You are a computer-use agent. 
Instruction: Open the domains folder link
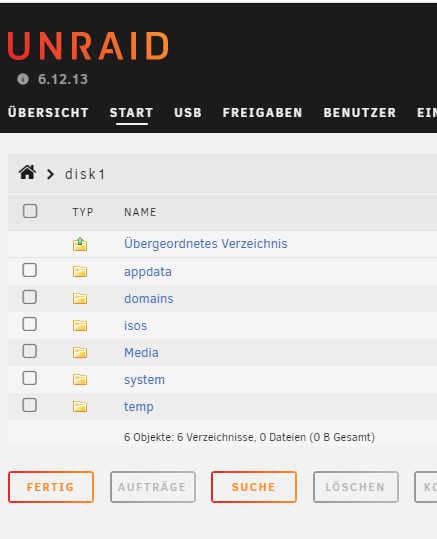tap(149, 299)
